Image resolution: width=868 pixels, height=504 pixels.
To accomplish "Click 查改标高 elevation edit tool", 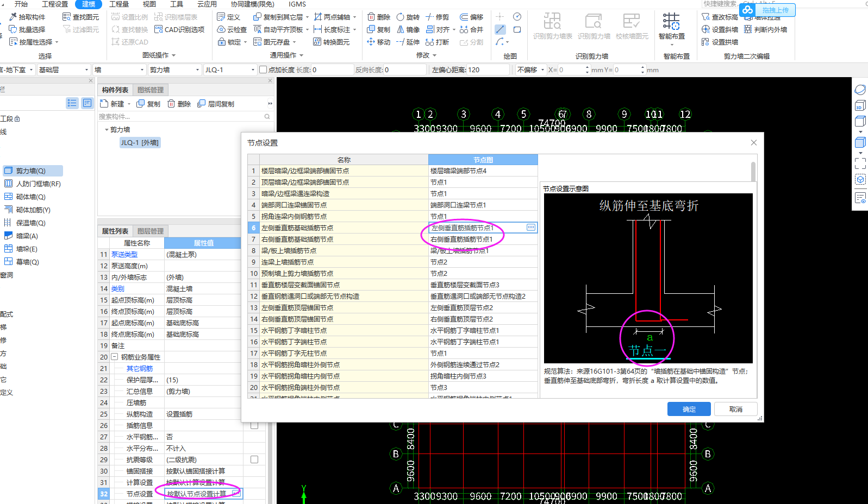I will pos(720,17).
